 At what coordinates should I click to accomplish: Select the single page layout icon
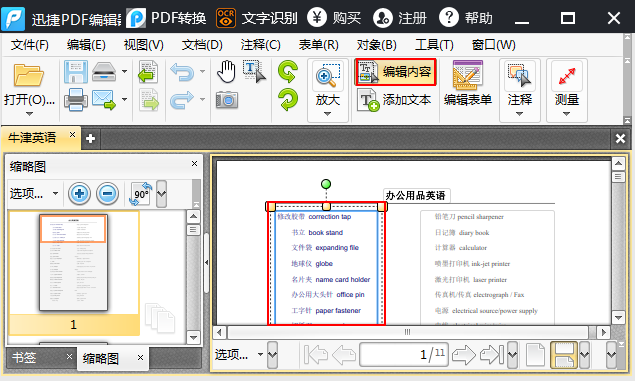(535, 355)
